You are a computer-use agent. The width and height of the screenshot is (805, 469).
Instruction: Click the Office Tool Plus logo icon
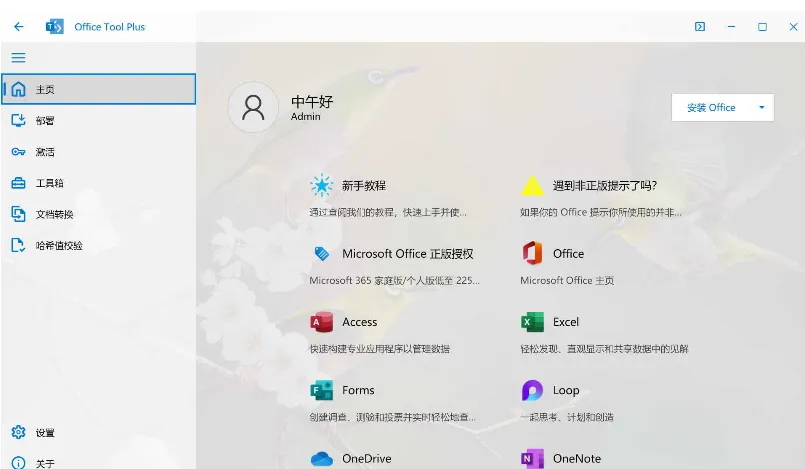[x=54, y=27]
